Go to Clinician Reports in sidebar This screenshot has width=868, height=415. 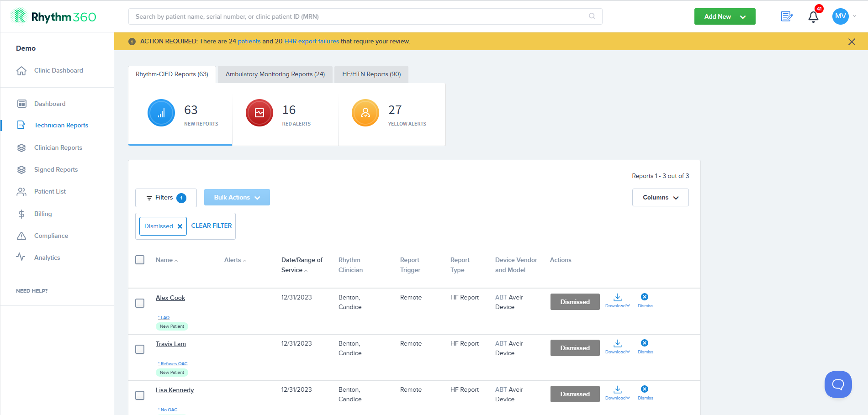click(x=58, y=147)
